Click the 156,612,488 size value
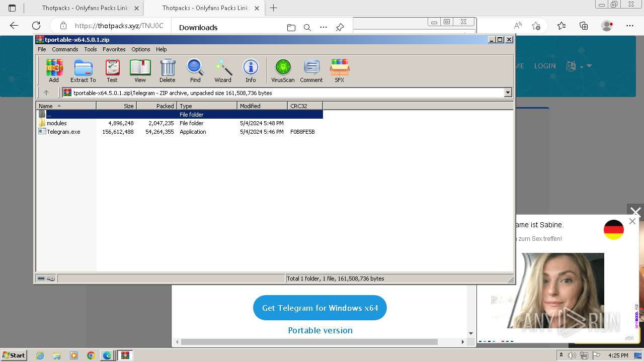Image resolution: width=644 pixels, height=362 pixels. (x=118, y=132)
